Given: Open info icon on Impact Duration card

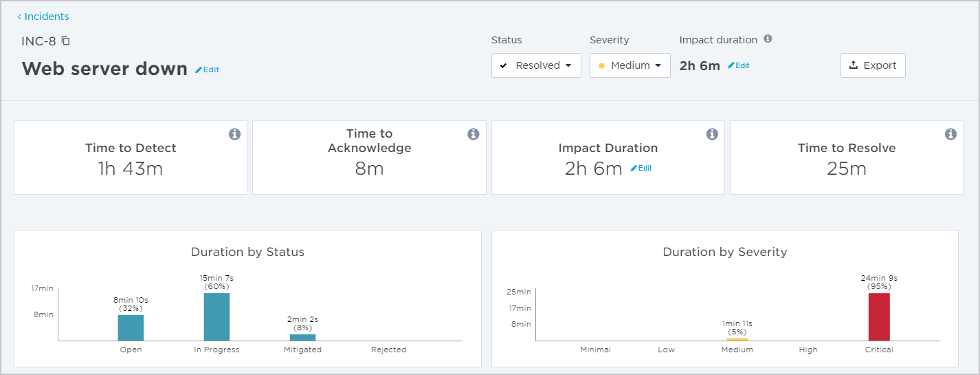Looking at the screenshot, I should pos(712,134).
